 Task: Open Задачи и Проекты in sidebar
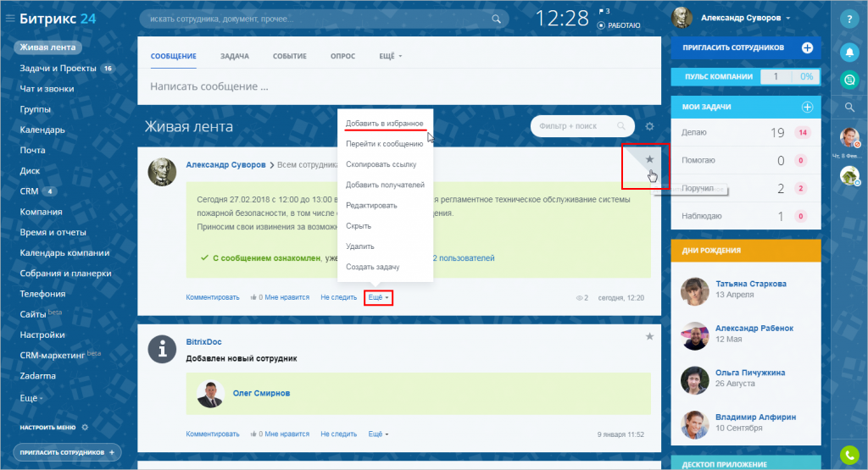58,68
